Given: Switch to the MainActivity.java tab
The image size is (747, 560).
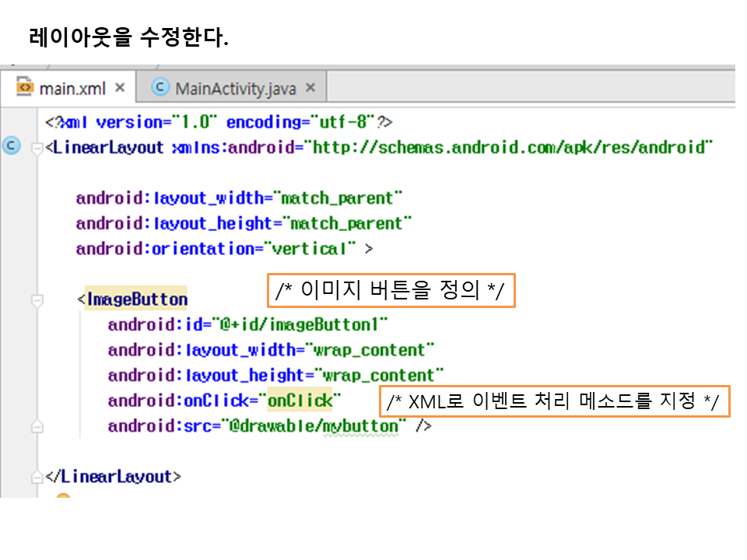Looking at the screenshot, I should click(235, 89).
